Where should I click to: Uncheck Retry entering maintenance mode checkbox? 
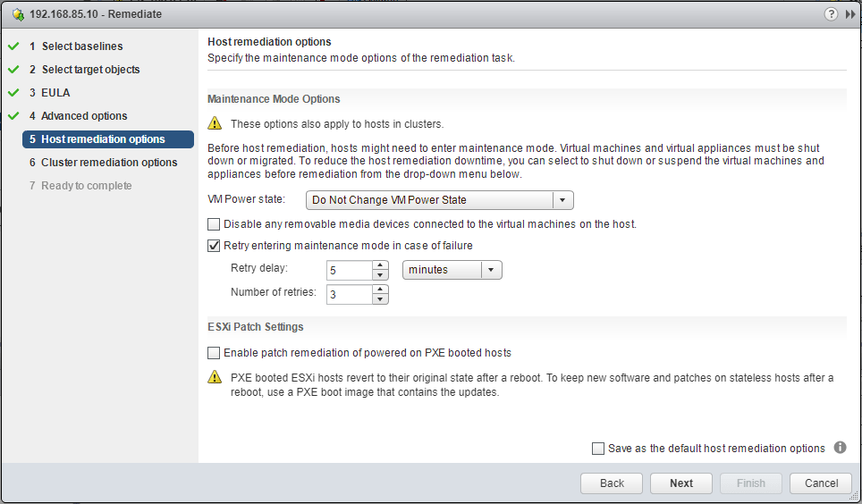click(x=214, y=246)
